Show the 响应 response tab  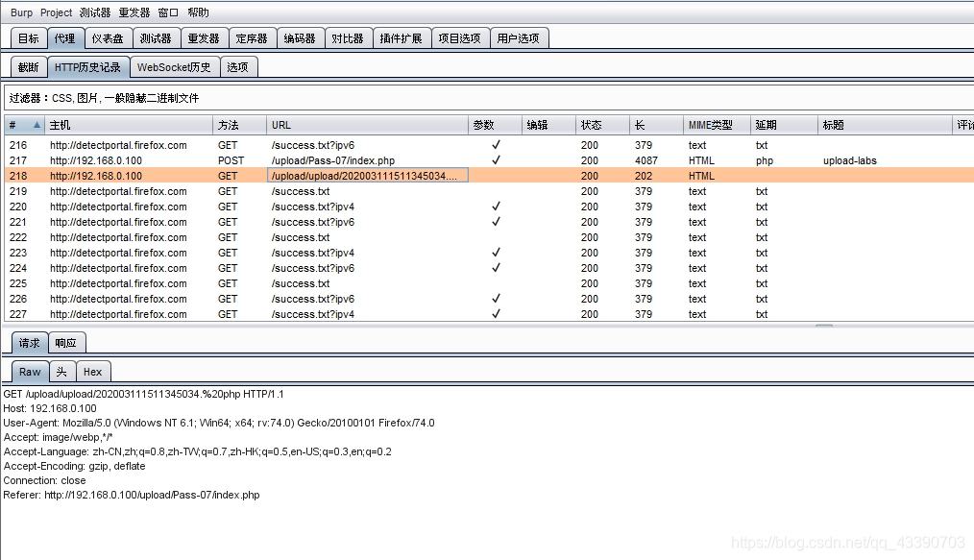coord(65,343)
